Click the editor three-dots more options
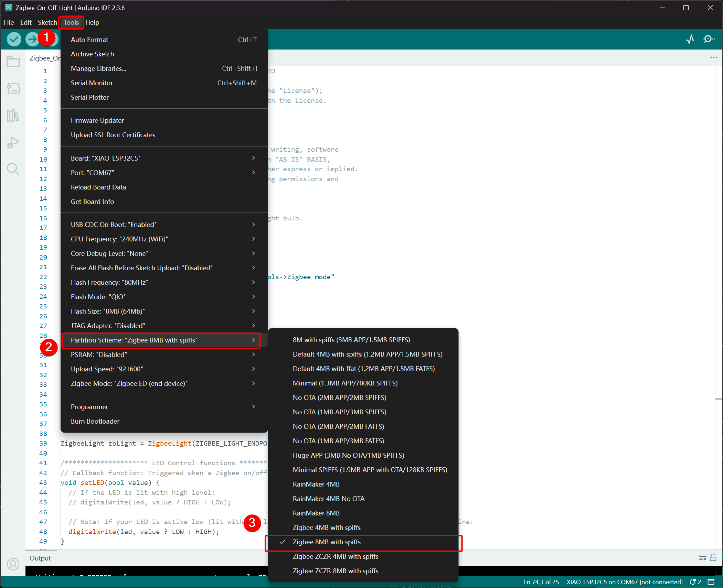 tap(714, 57)
